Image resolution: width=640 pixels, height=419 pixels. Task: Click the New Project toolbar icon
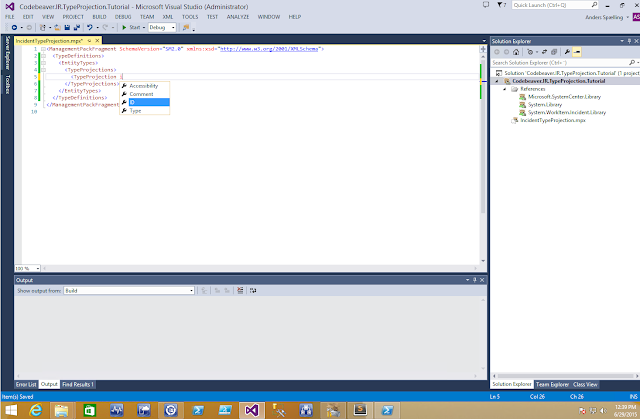tap(42, 27)
